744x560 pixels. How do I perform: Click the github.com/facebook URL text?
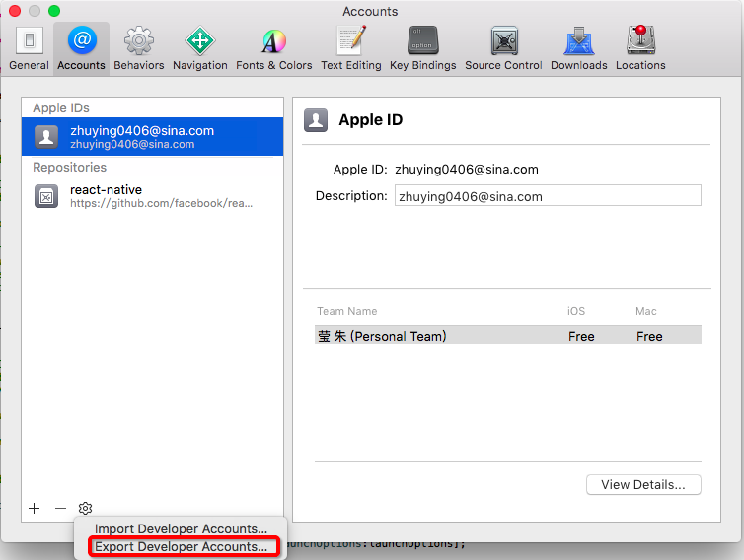tap(161, 203)
